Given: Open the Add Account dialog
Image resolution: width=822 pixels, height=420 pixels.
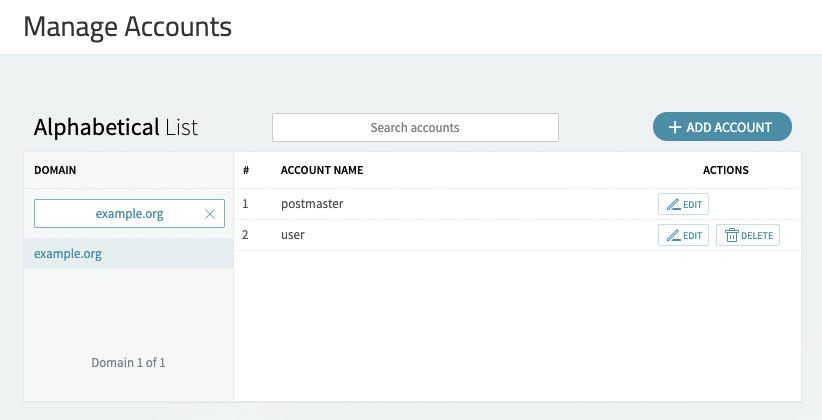Looking at the screenshot, I should [x=722, y=127].
